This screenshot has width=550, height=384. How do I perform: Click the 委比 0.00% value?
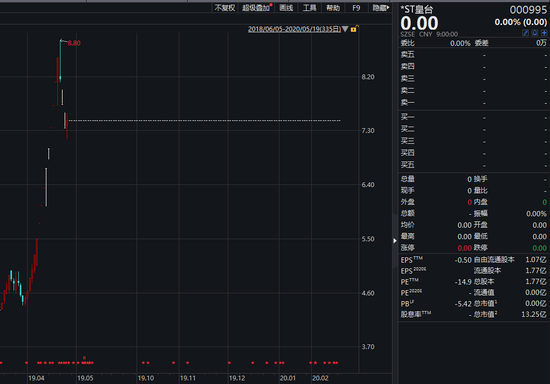tap(460, 43)
